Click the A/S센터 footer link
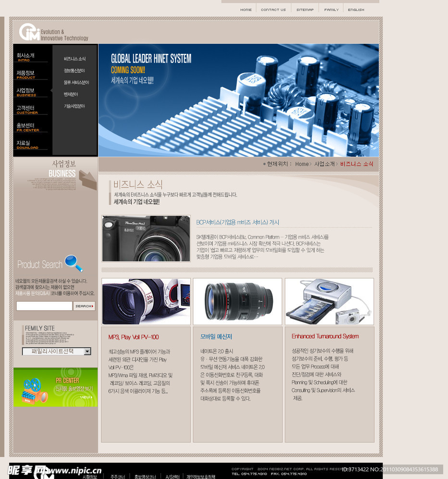Viewport: 448px width, 479px height. [172, 477]
